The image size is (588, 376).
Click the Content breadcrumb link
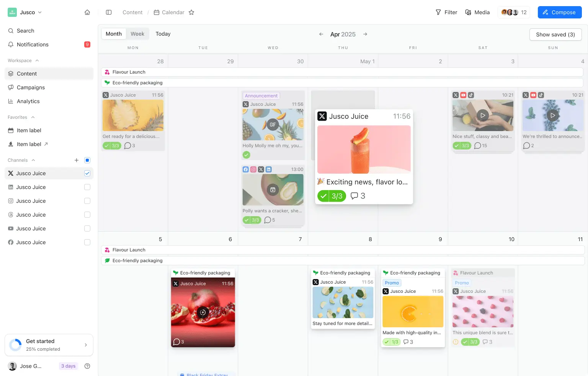click(x=132, y=12)
